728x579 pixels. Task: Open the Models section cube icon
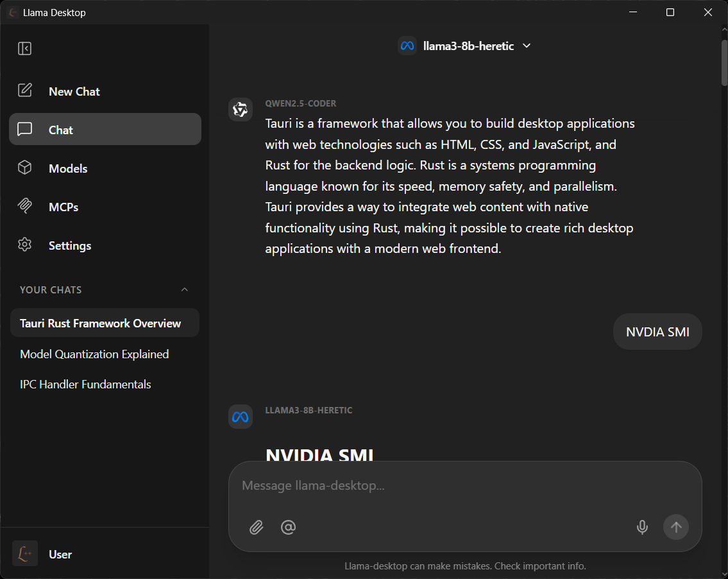24,168
